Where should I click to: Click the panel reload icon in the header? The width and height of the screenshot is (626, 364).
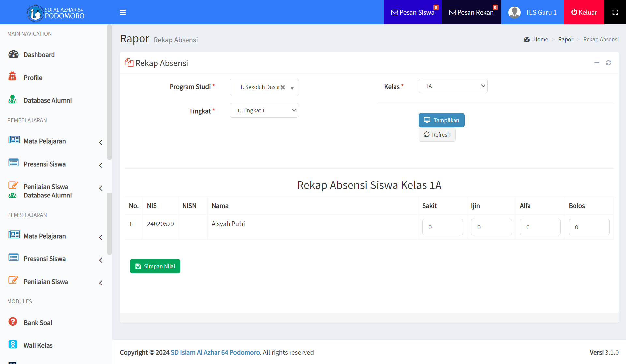coord(608,63)
